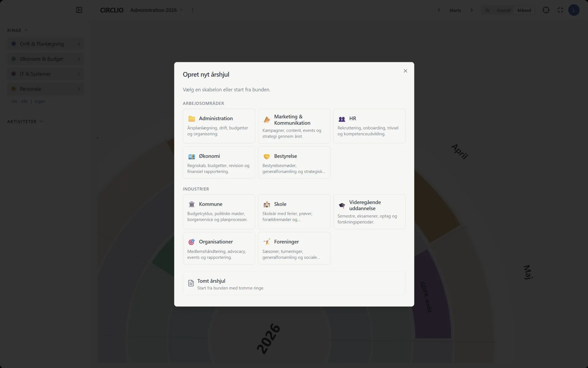
Task: Close the Opret nyt årshjul dialog
Action: 405,71
